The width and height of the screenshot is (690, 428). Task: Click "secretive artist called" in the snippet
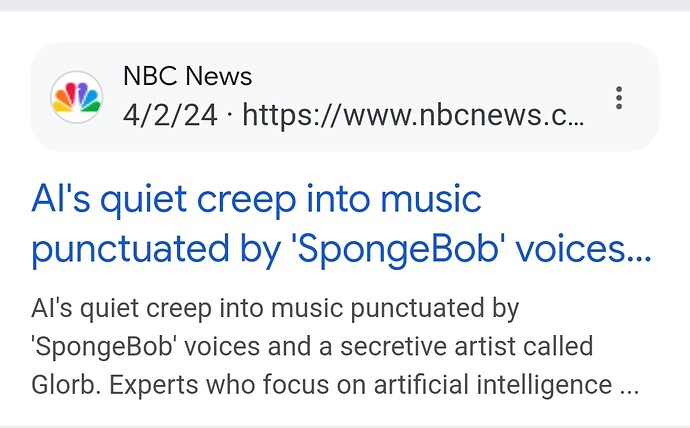coord(466,346)
